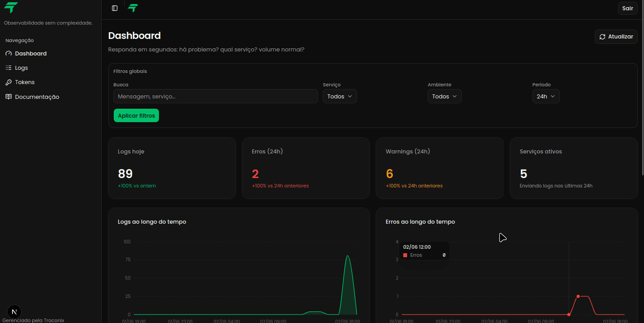
Task: Click the red data point at value 1
Action: [x=578, y=296]
